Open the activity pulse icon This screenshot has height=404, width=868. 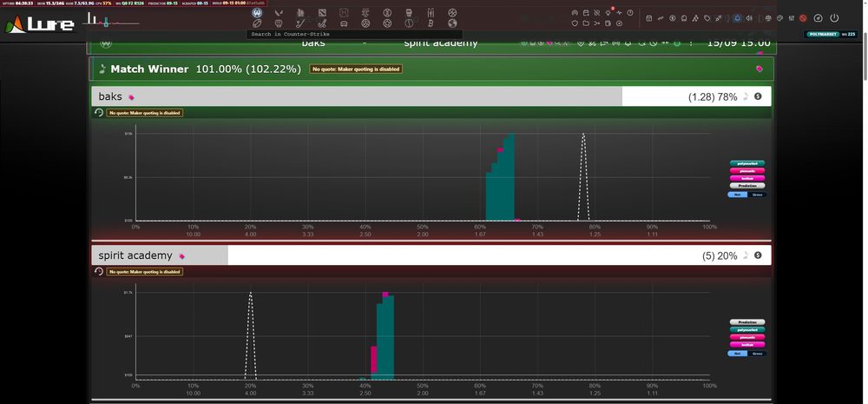coord(619,13)
